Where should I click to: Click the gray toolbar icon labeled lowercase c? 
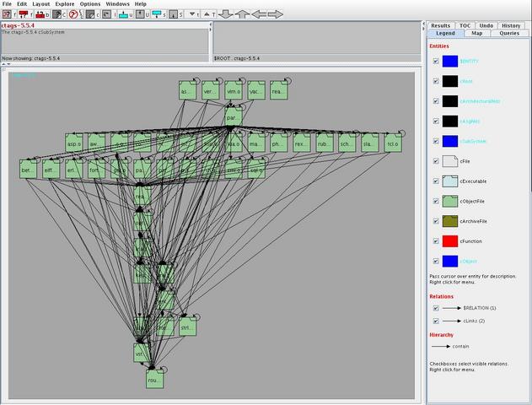pos(90,14)
